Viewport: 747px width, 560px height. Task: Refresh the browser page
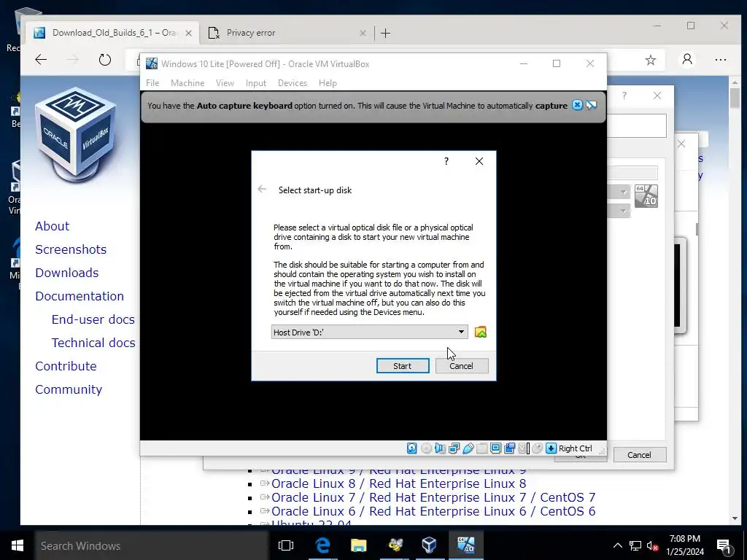point(105,60)
